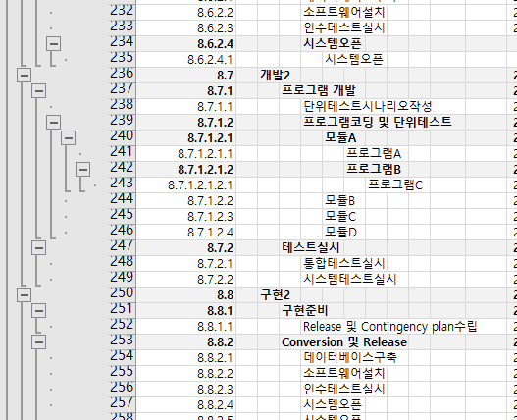Click cell with WBS code 8.6.2.4.1

tap(186, 60)
